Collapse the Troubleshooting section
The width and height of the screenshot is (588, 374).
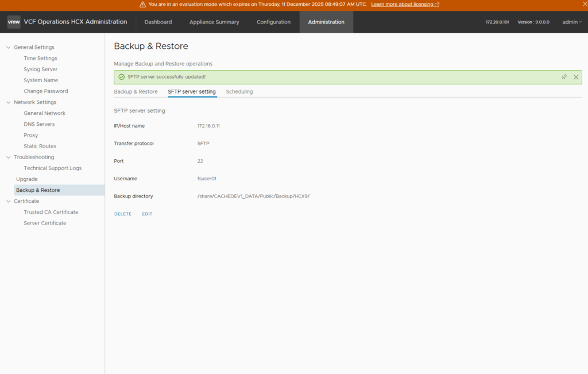click(8, 157)
